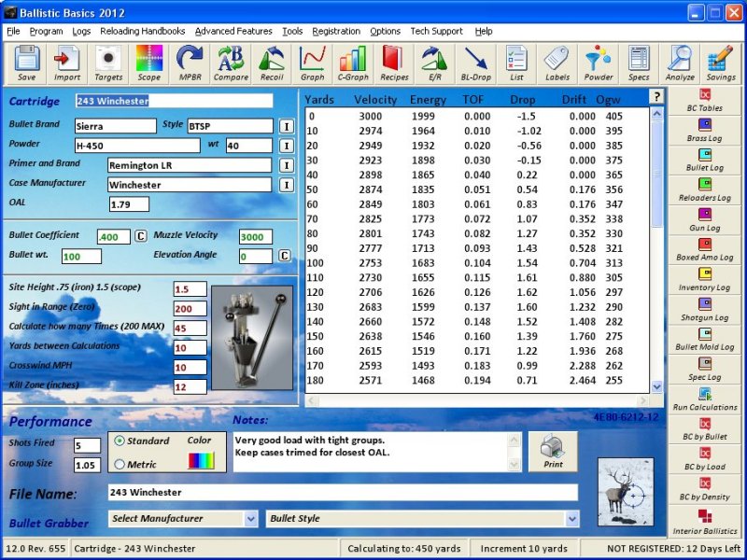
Task: Show the Graph view
Action: click(x=313, y=63)
